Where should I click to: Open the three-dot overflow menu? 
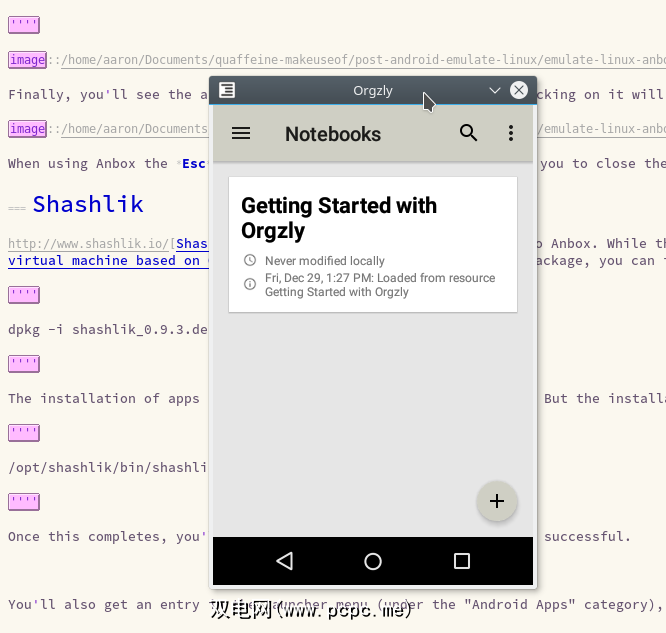(x=511, y=133)
